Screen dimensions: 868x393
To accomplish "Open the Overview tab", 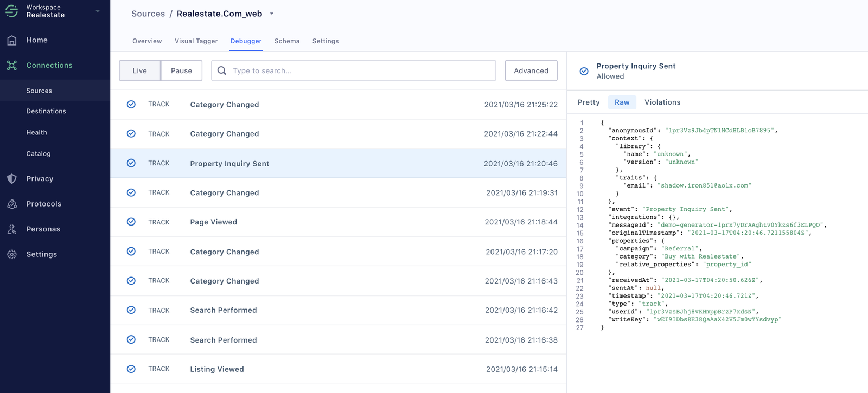I will pos(147,41).
